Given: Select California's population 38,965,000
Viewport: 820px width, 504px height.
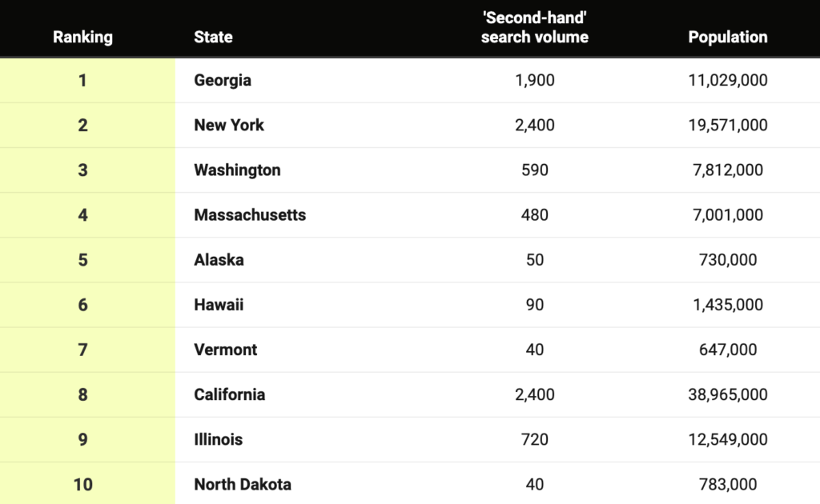Looking at the screenshot, I should (727, 394).
